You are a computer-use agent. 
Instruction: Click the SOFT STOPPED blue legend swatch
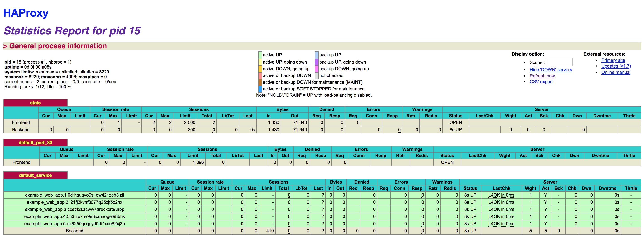click(x=260, y=89)
